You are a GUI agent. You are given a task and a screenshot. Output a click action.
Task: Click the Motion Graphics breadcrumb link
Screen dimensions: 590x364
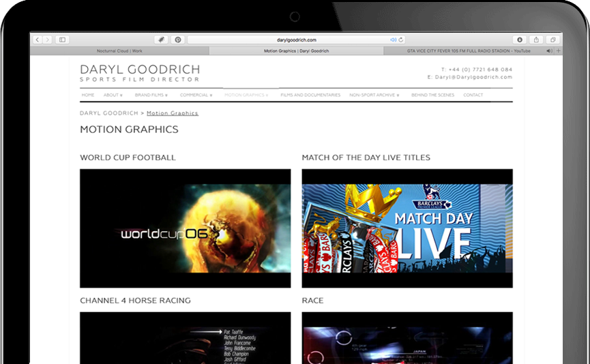coord(173,113)
